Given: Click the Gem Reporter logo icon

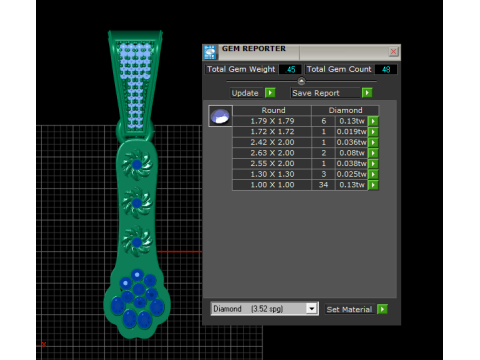Looking at the screenshot, I should click(x=210, y=52).
